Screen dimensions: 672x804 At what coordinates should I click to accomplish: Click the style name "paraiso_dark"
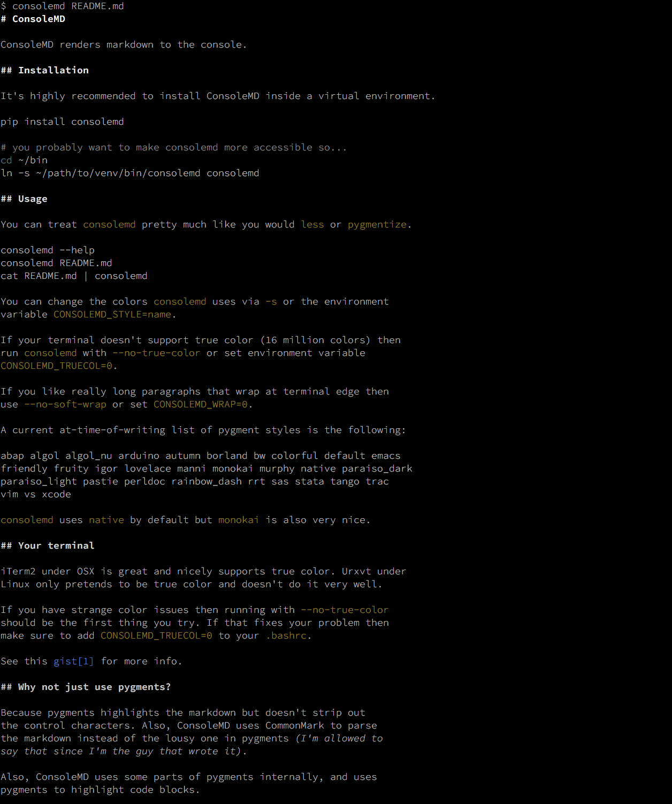coord(377,468)
